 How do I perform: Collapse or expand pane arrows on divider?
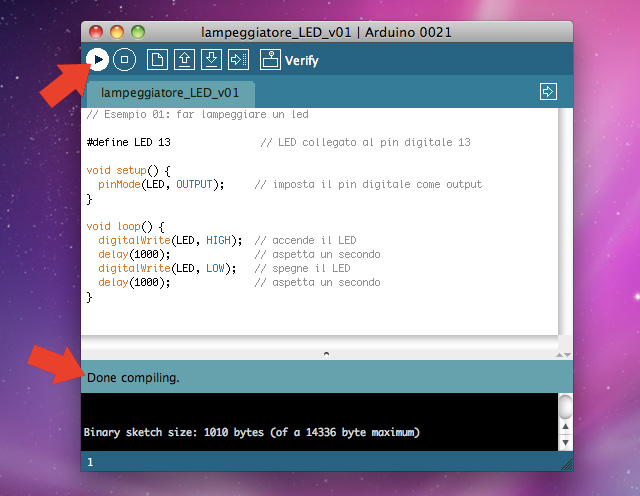[563, 355]
